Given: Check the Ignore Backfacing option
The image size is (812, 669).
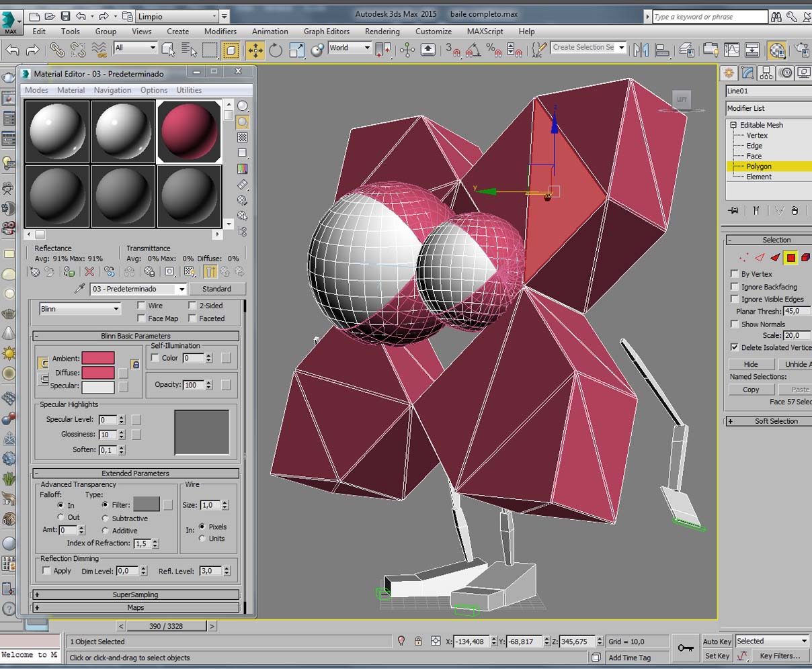Looking at the screenshot, I should (735, 287).
